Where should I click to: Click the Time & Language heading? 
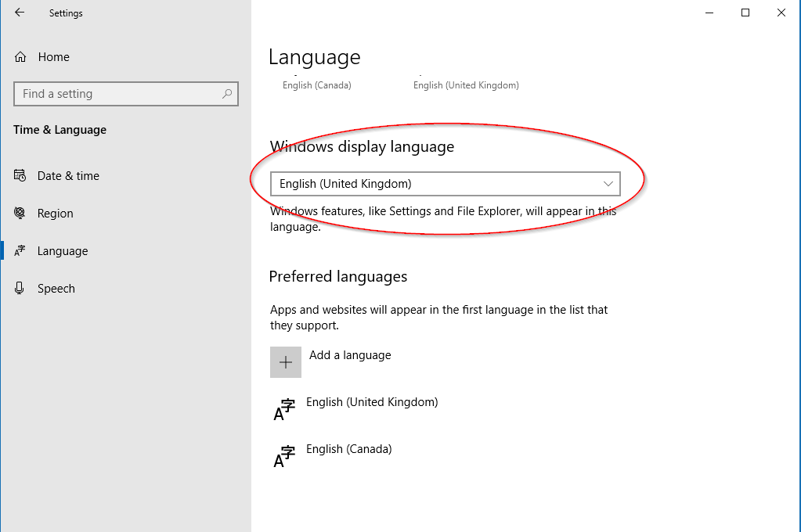click(60, 130)
